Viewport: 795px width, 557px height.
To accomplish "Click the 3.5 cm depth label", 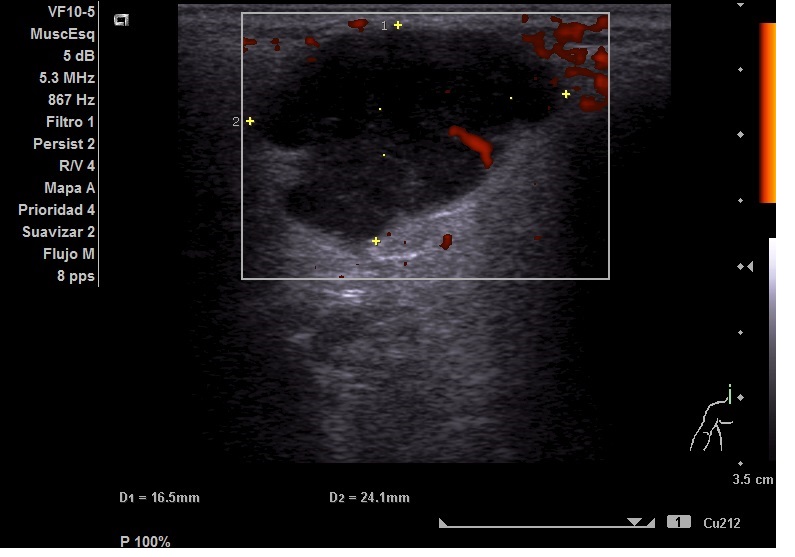I will (x=753, y=479).
